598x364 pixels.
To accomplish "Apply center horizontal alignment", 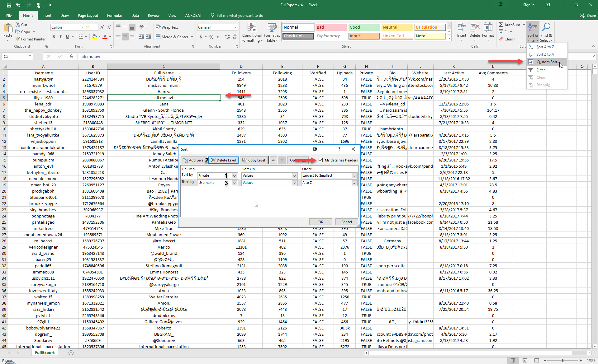I will pyautogui.click(x=125, y=37).
